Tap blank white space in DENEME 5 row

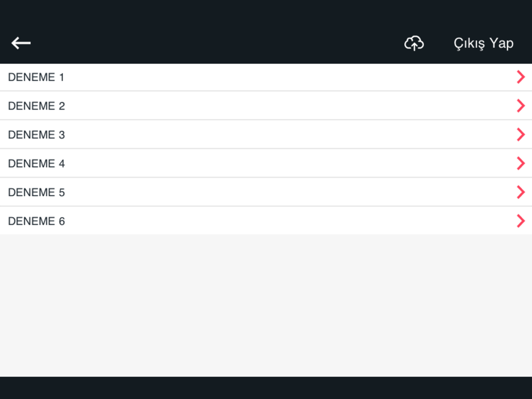(x=288, y=193)
